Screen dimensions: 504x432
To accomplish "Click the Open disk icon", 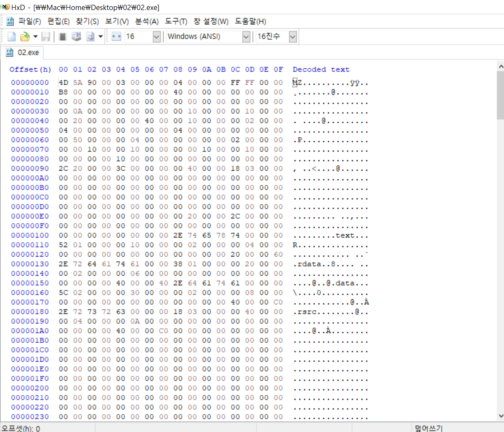I will [x=76, y=37].
